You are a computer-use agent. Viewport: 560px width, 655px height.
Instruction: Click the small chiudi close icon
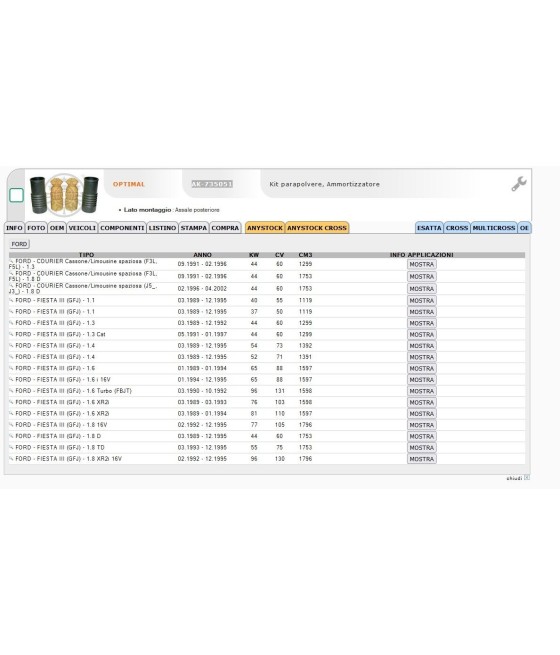click(527, 477)
